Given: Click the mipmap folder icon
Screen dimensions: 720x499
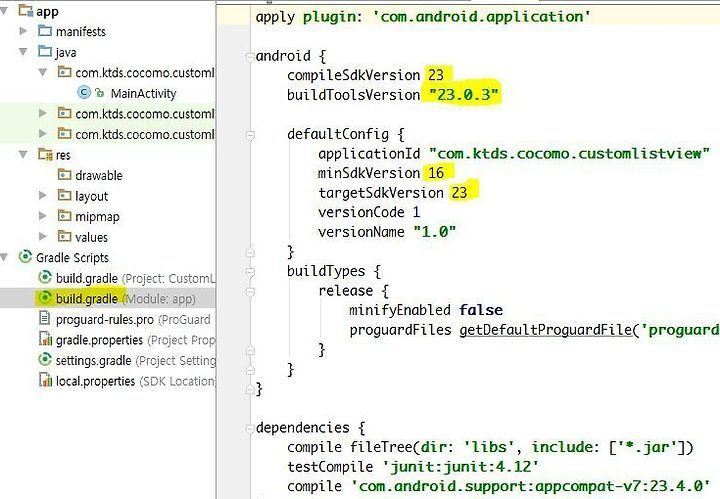Looking at the screenshot, I should 64,215.
